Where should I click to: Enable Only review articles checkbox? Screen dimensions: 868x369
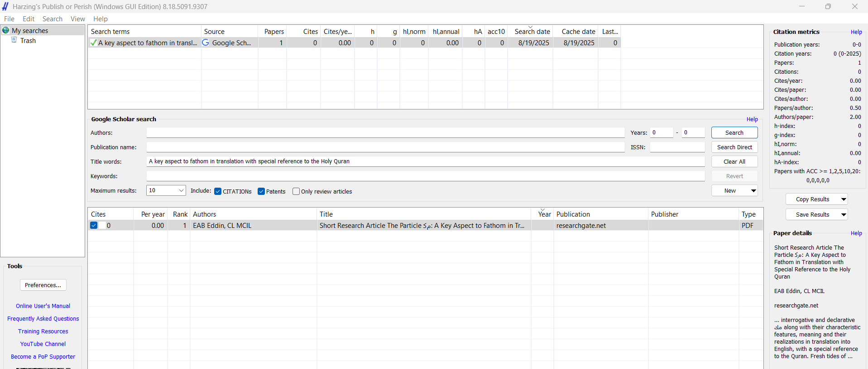click(296, 191)
